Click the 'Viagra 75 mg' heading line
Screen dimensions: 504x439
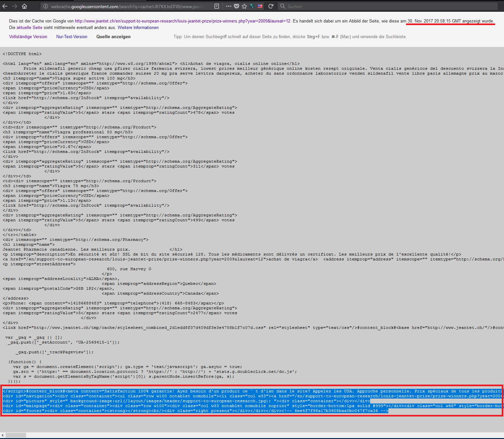pos(51,186)
